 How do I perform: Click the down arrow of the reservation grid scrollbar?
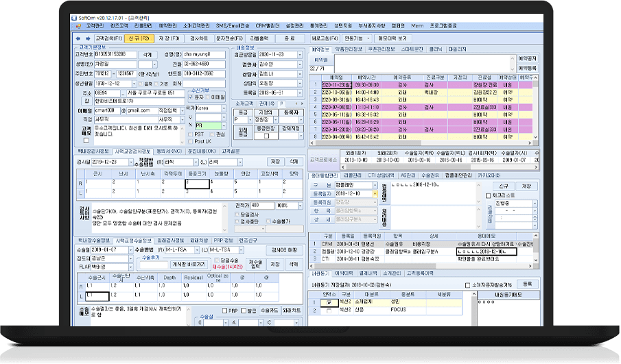536,137
